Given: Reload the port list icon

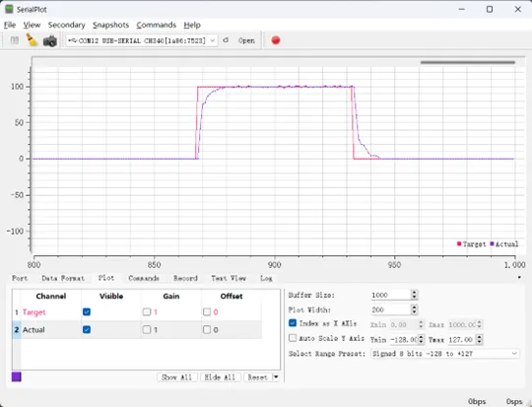Looking at the screenshot, I should [x=226, y=40].
